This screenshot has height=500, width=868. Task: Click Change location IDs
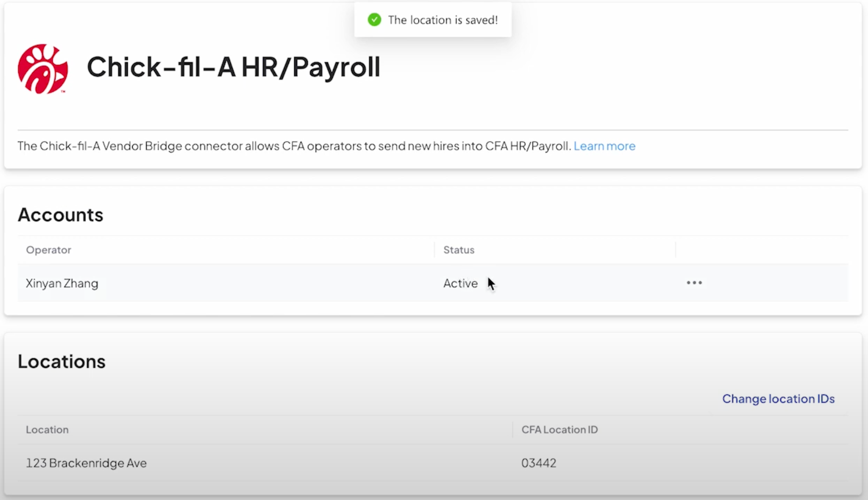[778, 399]
